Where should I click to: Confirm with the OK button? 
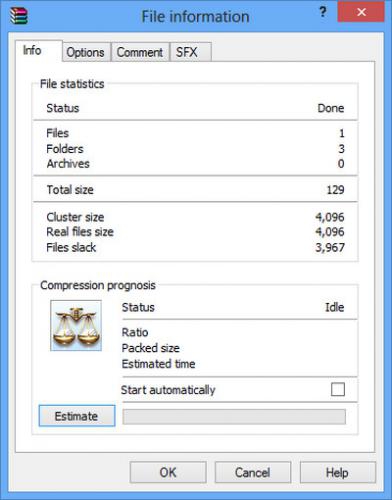coord(168,472)
